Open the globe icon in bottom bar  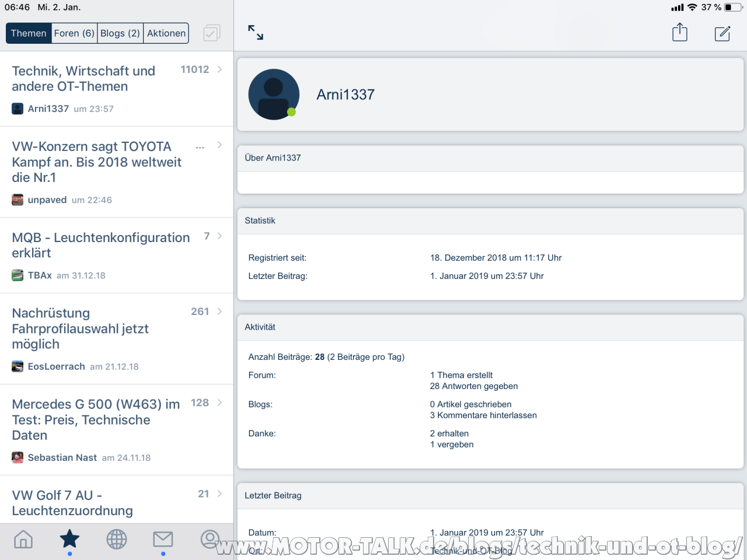click(x=117, y=540)
